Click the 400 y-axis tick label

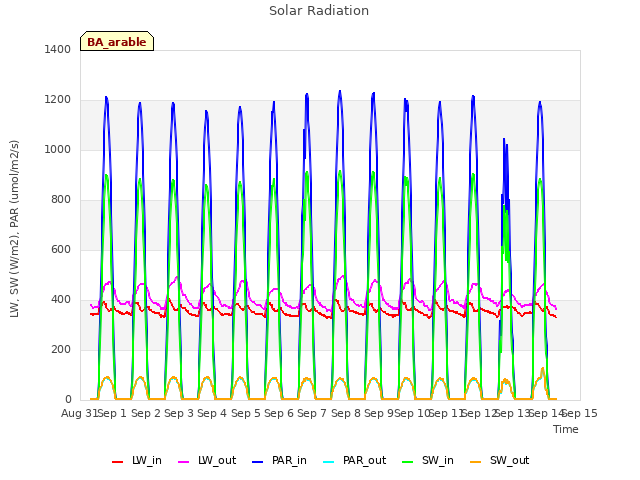tap(61, 300)
